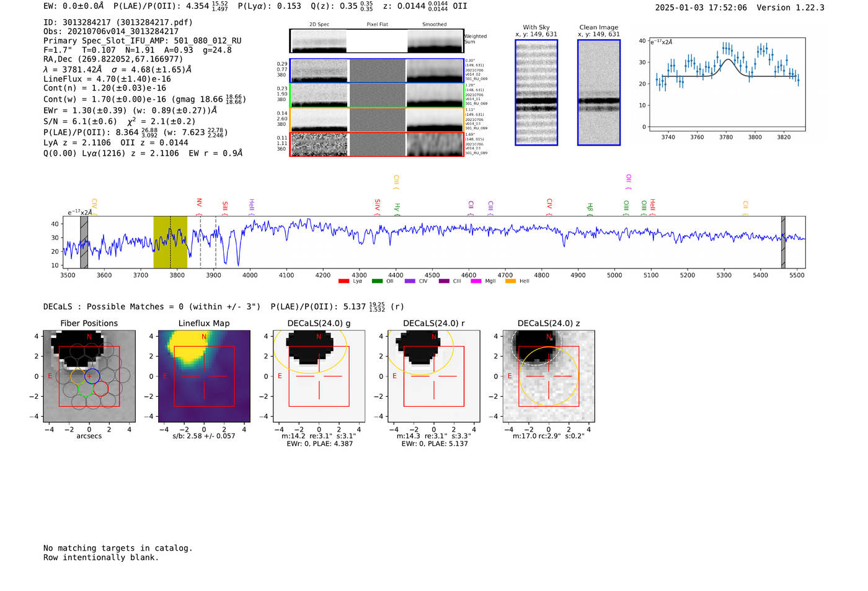Open the DECaLS(24.0) z cutout
This screenshot has width=868, height=591.
click(x=549, y=376)
